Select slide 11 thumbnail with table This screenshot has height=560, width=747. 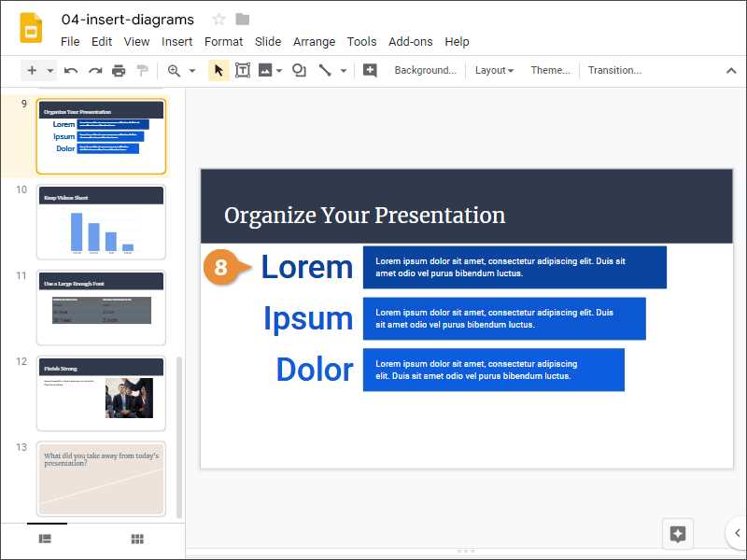point(101,308)
